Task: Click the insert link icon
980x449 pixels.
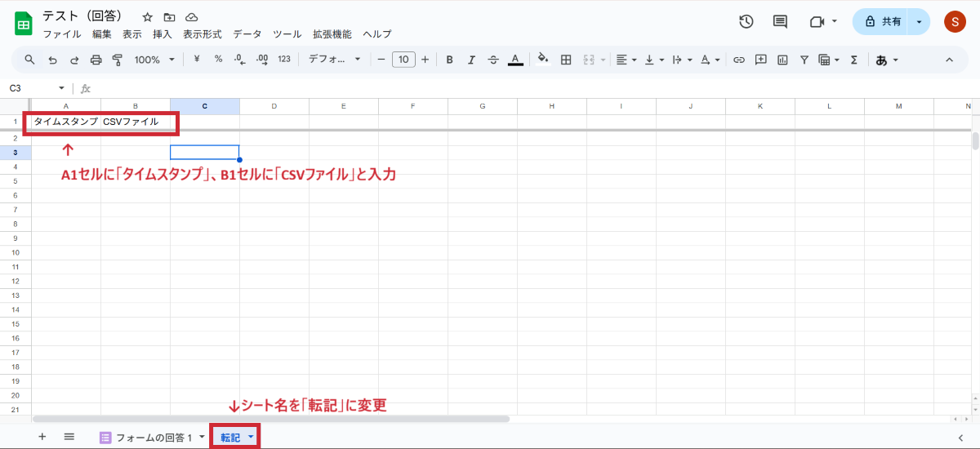Action: 739,60
